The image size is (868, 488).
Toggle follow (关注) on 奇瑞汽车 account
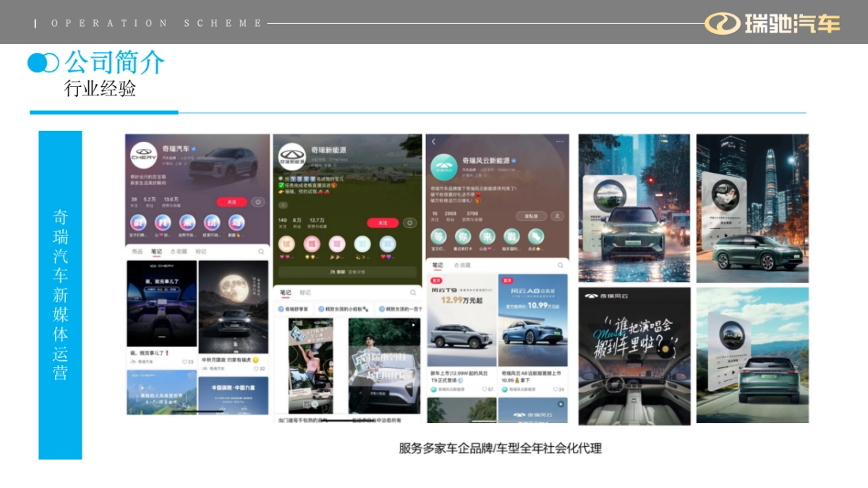pos(231,202)
